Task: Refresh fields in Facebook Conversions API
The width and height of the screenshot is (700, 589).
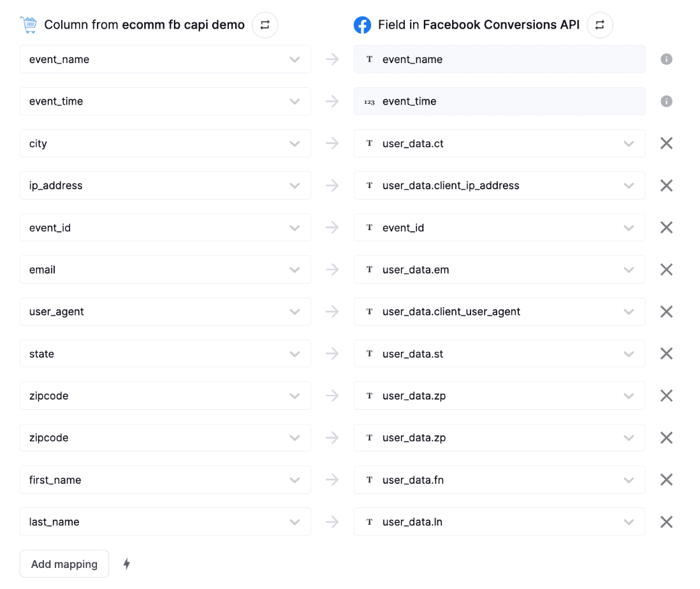Action: (599, 25)
